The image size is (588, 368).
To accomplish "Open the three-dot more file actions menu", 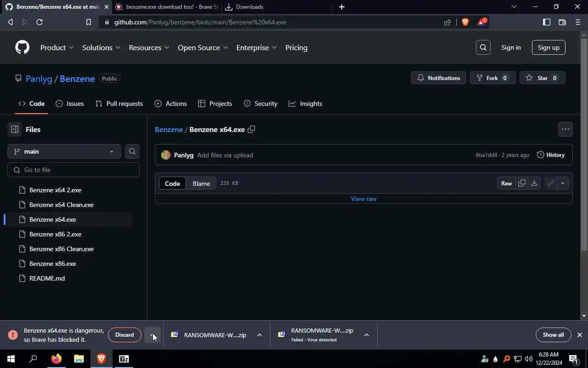I will (565, 129).
